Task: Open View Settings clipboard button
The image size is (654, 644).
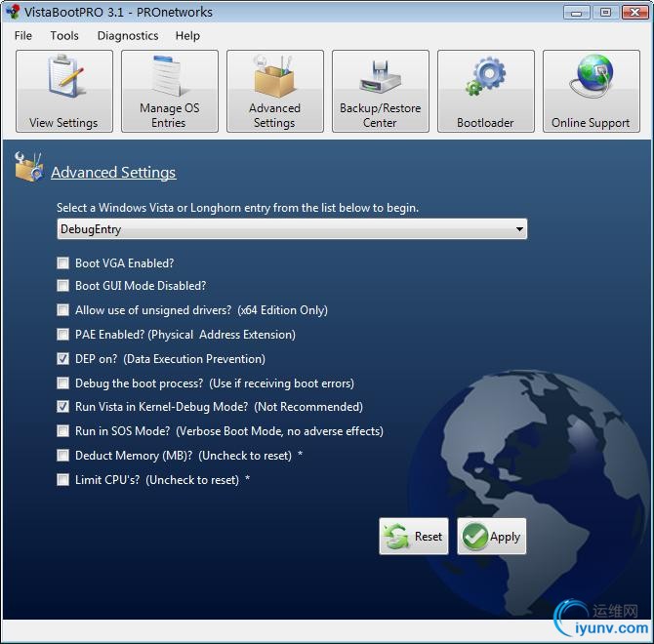Action: pos(64,91)
